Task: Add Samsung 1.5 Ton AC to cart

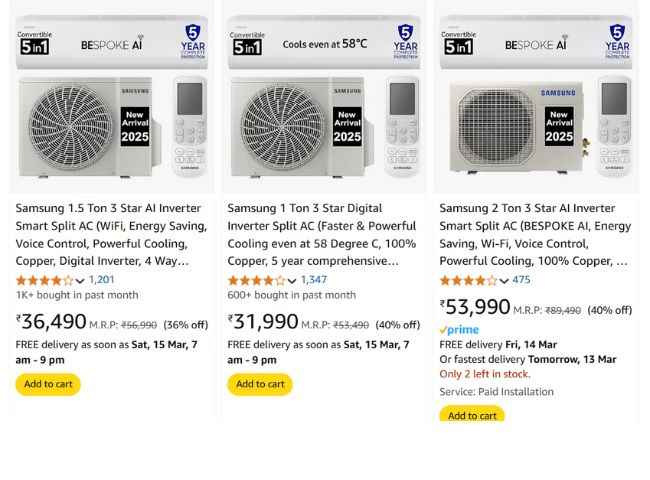Action: point(48,384)
